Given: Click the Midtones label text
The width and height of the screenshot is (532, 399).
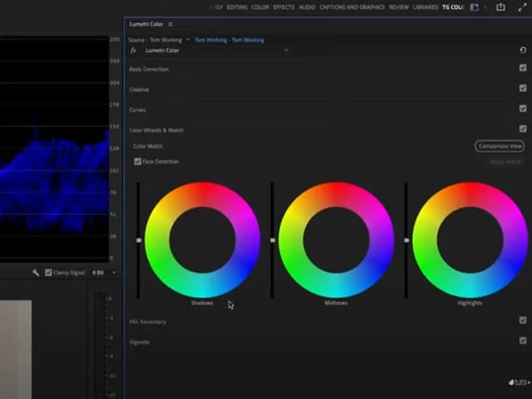Looking at the screenshot, I should coord(336,303).
